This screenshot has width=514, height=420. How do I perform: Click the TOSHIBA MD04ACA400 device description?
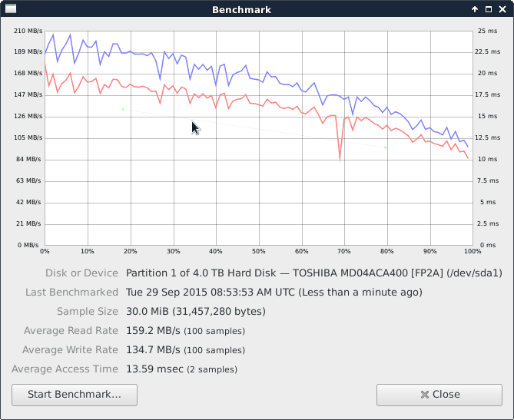[x=314, y=273]
